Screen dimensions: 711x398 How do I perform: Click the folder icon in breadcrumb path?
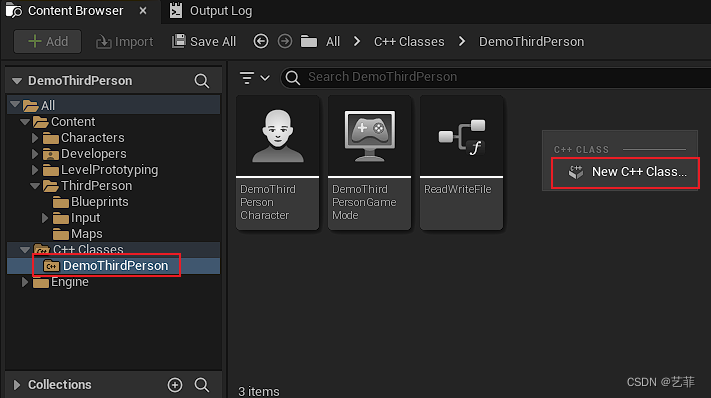click(309, 42)
